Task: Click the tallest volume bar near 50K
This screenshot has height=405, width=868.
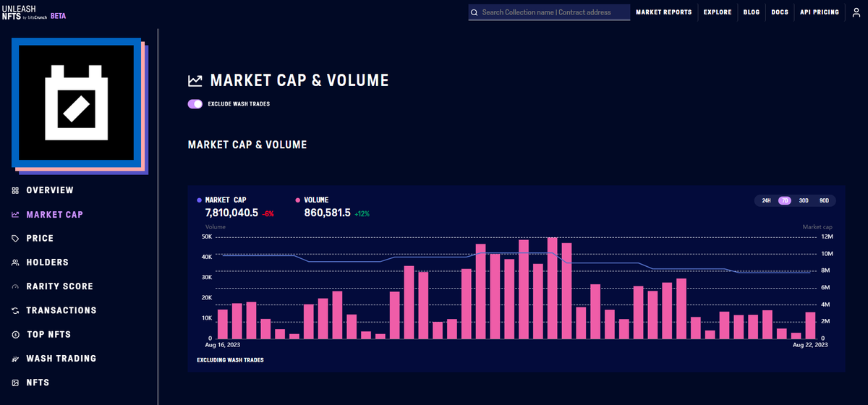Action: (x=553, y=288)
